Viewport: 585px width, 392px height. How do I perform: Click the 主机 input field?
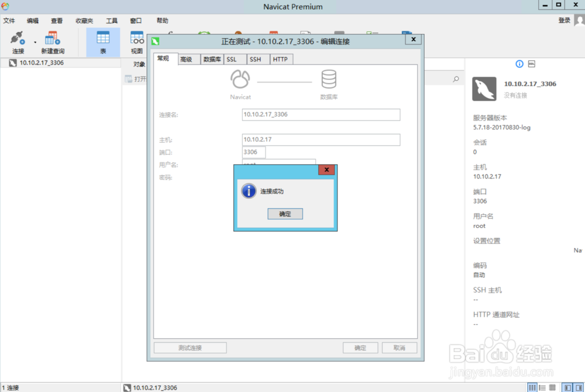tap(321, 139)
